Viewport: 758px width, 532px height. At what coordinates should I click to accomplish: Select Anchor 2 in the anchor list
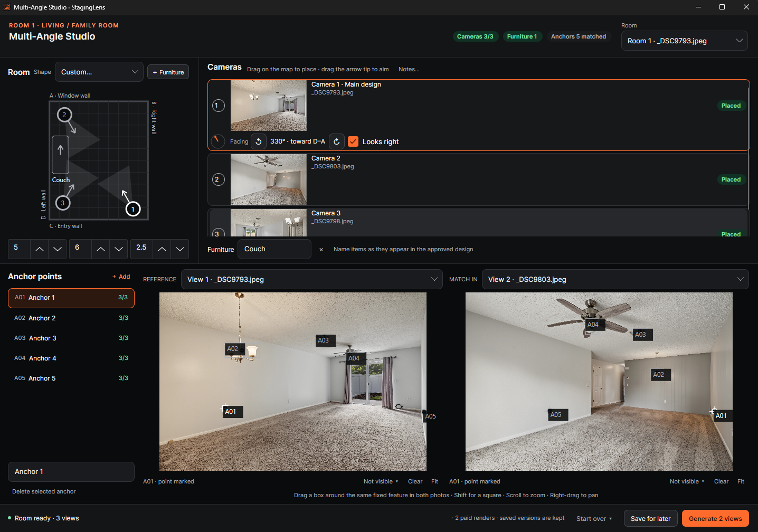pos(71,318)
